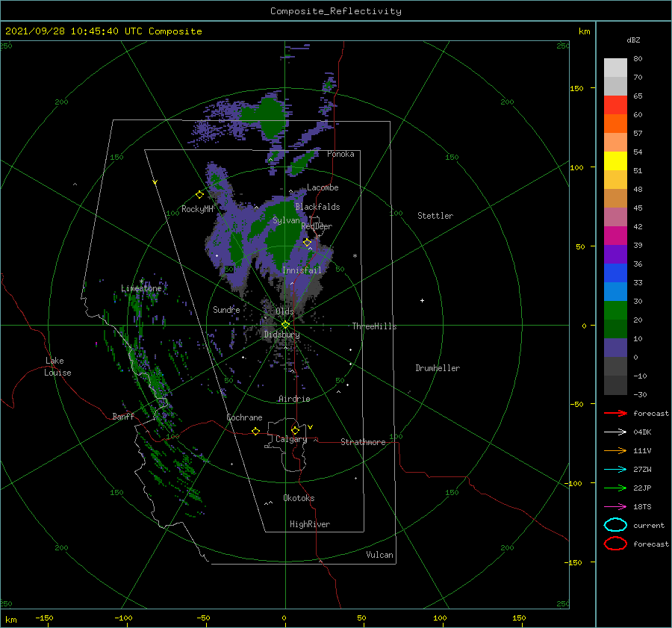Click the Drumheller city label
This screenshot has width=672, height=628.
pos(438,368)
